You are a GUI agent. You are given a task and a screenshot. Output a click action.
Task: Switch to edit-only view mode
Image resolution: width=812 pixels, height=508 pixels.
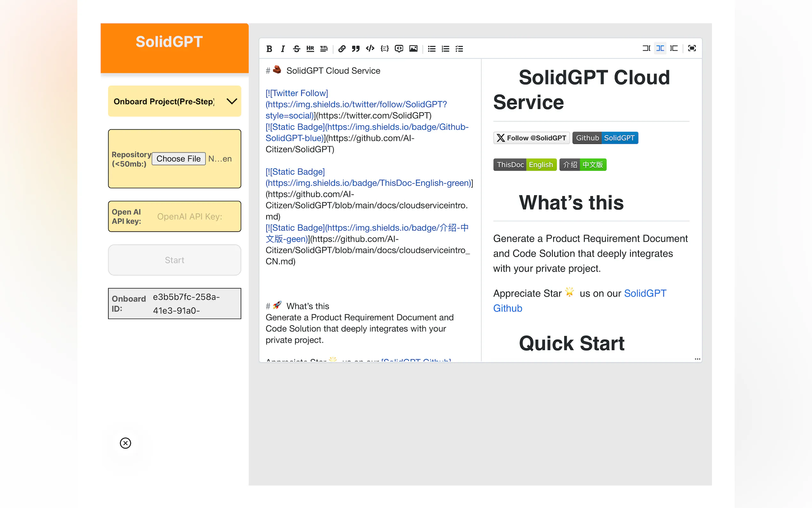coord(646,48)
